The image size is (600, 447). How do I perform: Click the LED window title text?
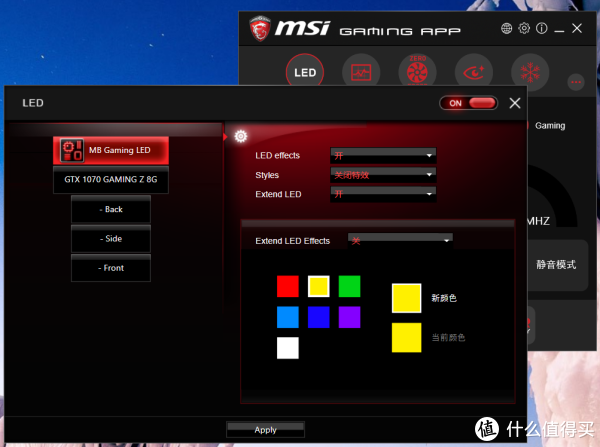pos(33,103)
